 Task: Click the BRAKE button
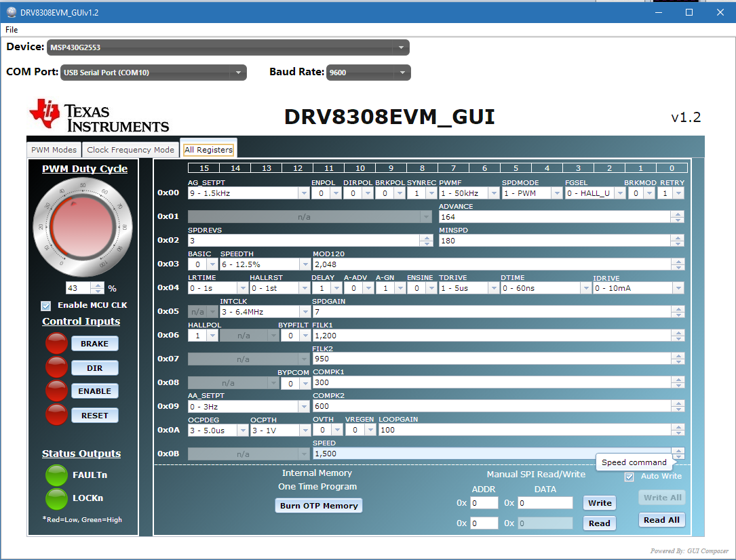pyautogui.click(x=94, y=344)
